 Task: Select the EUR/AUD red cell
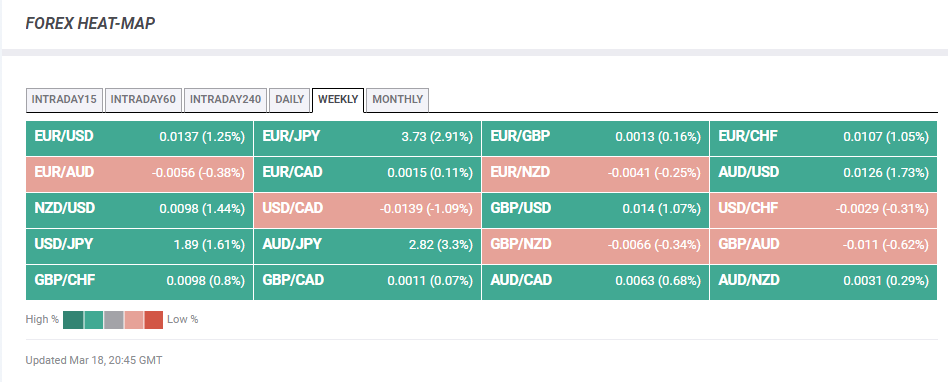pos(139,174)
